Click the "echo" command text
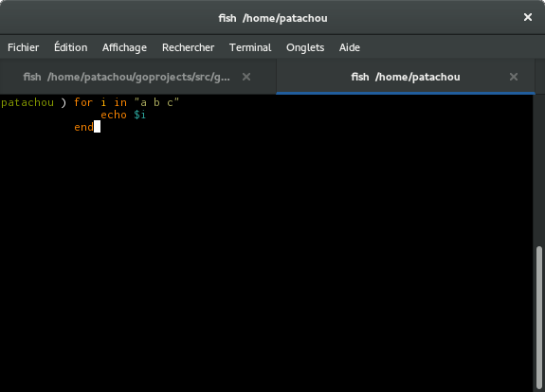The image size is (545, 392). (114, 115)
